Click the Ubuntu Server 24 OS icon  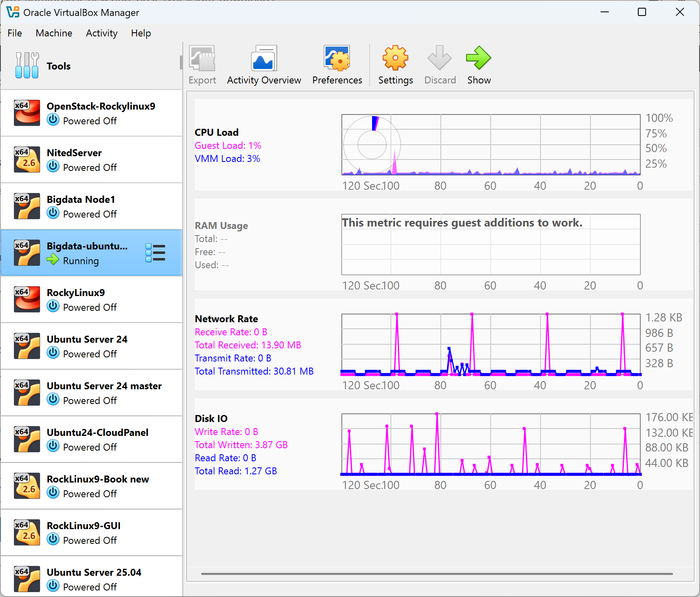click(27, 346)
